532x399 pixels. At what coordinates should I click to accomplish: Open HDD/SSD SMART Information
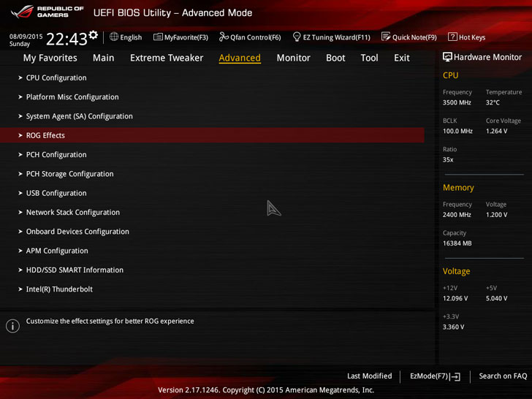point(75,270)
